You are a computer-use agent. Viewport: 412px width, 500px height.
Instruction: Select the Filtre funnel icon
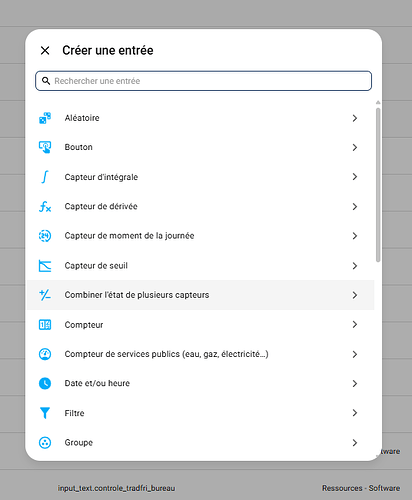pos(45,413)
